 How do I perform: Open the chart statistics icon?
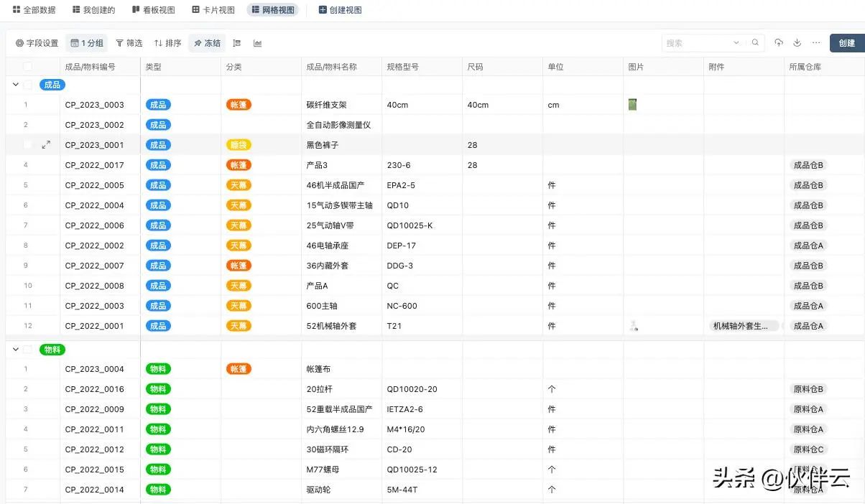[258, 43]
